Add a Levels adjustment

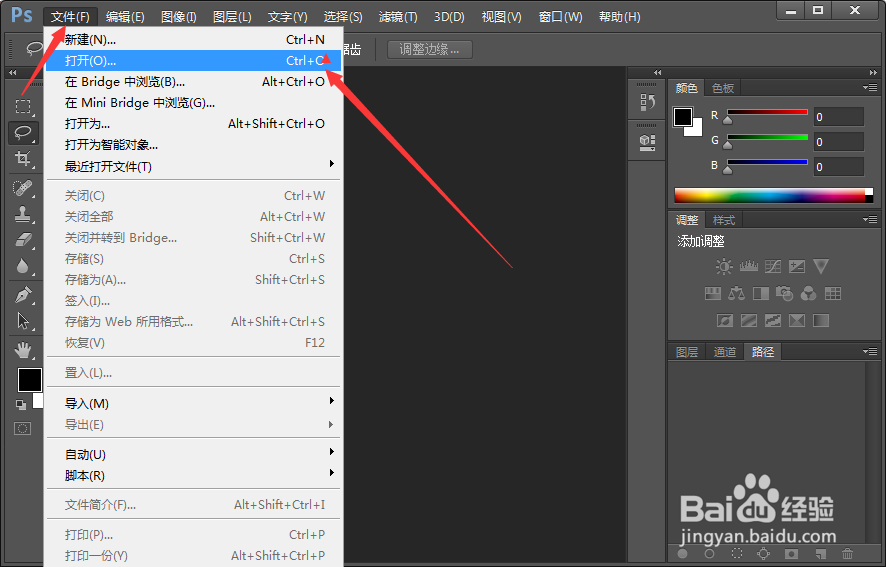[x=749, y=266]
